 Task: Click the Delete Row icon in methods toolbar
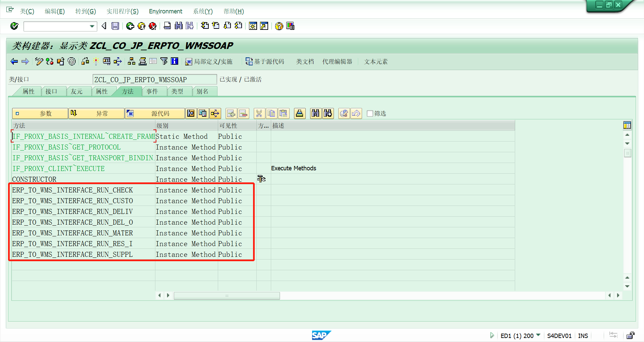(243, 114)
